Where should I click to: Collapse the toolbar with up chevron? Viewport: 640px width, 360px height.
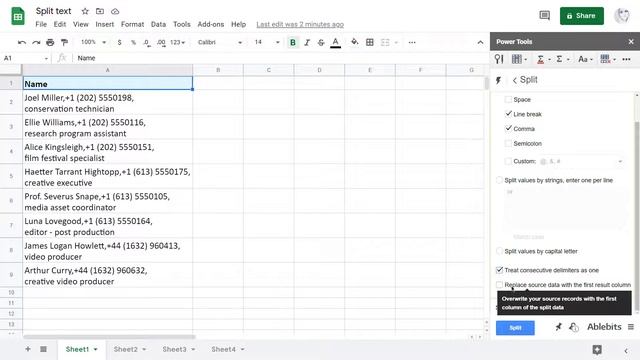(x=480, y=42)
